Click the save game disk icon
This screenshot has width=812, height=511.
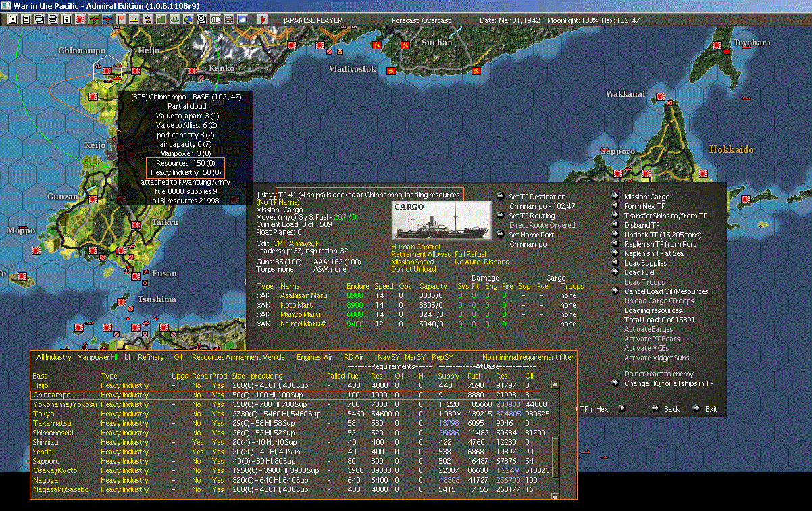13,20
